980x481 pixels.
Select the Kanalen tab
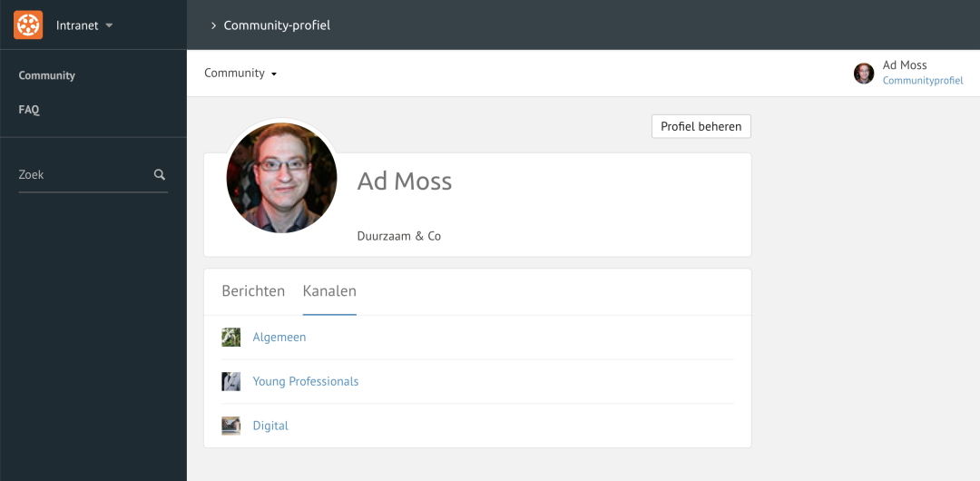[329, 290]
